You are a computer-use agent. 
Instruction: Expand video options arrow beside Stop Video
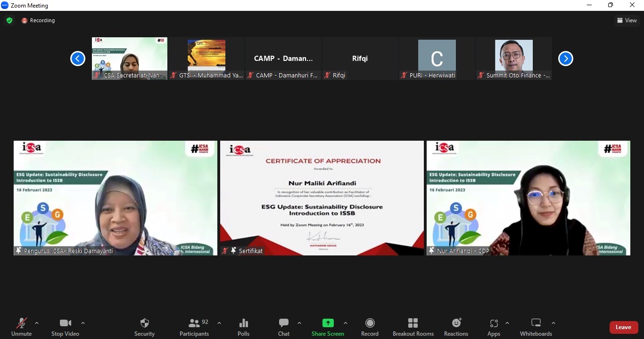pyautogui.click(x=83, y=323)
